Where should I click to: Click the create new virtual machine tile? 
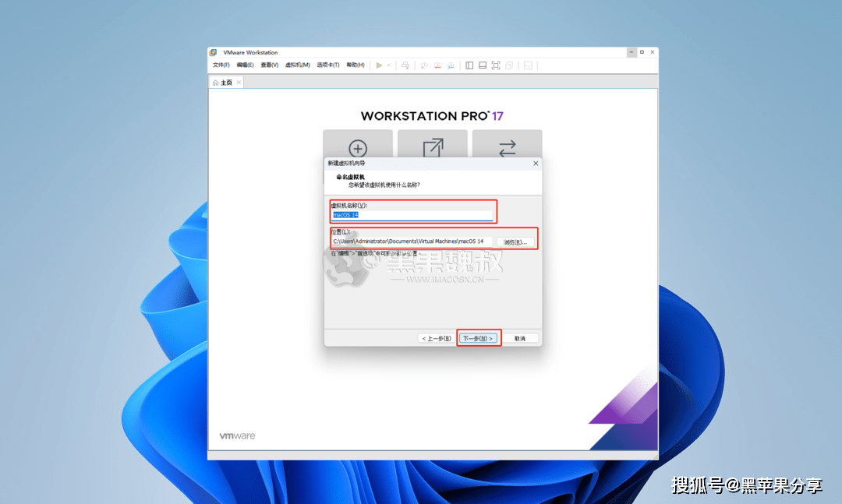[358, 144]
